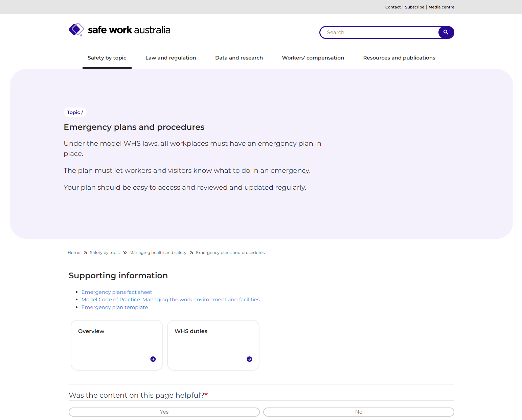Navigate to Home via breadcrumb
Viewport: 522px width, 420px height.
coord(74,253)
